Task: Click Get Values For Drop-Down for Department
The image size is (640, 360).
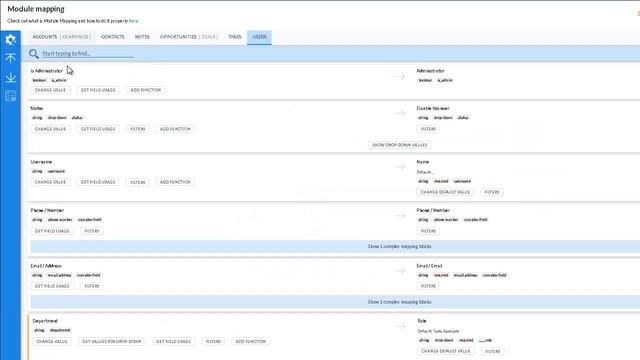Action: click(112, 341)
